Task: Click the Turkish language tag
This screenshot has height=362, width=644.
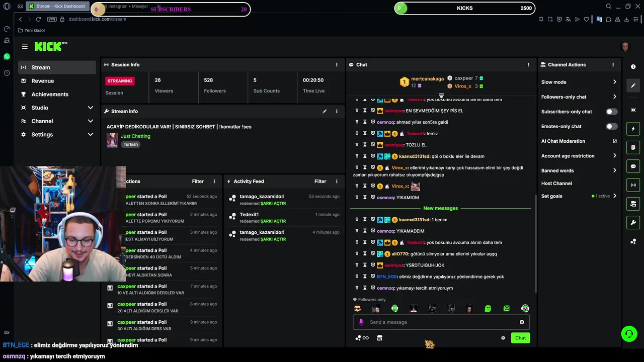Action: (x=131, y=144)
